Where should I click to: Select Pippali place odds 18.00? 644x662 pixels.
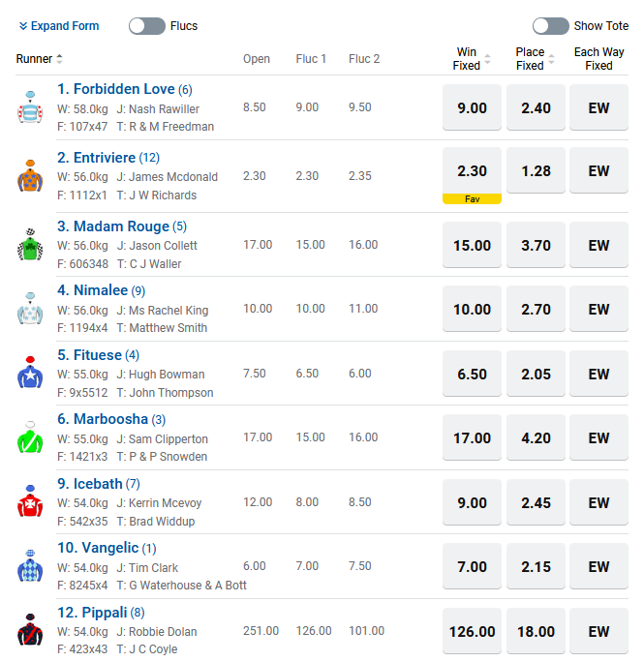(x=536, y=631)
